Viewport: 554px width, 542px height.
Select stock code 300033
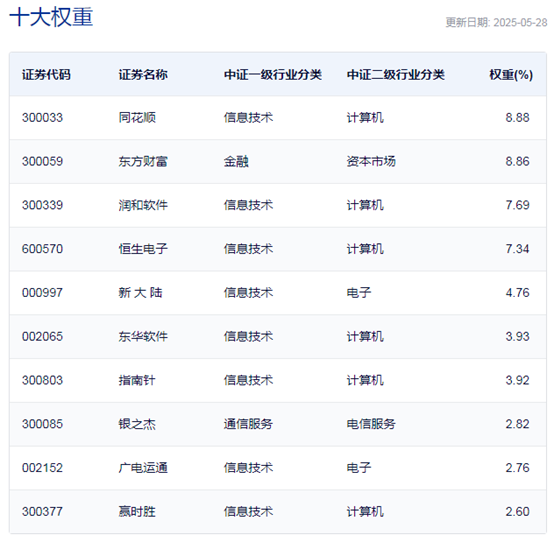tap(42, 118)
